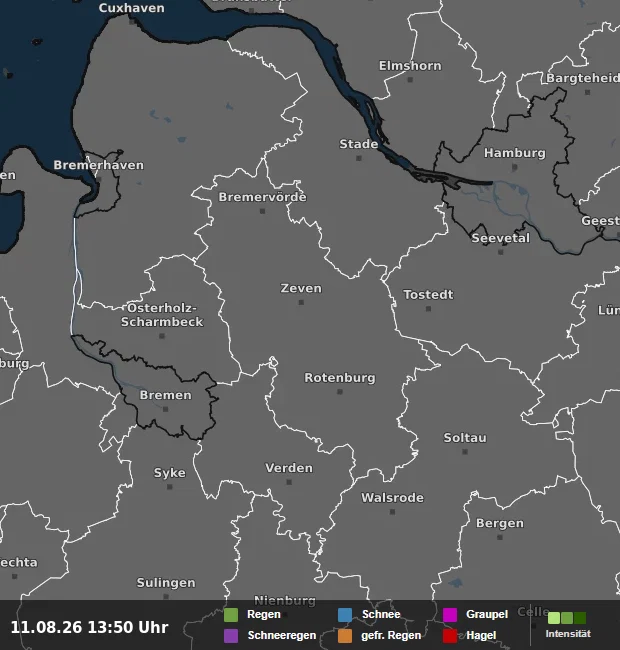Screen dimensions: 620x650
Task: Click the Bremerhaven city label
Action: pos(99,165)
